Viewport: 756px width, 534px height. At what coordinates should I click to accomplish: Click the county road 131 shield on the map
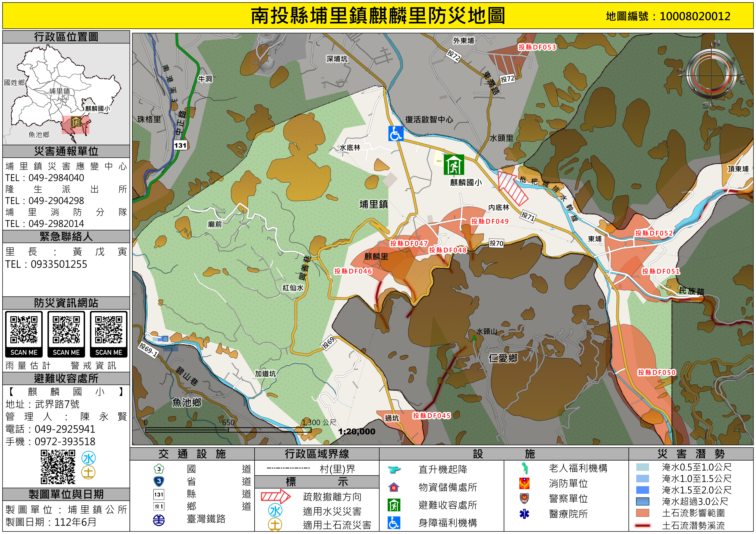pyautogui.click(x=180, y=145)
